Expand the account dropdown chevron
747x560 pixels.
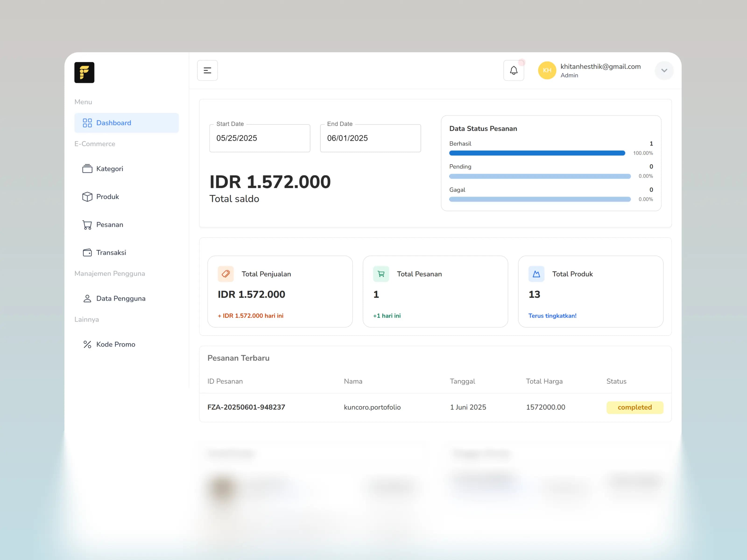[x=664, y=70]
